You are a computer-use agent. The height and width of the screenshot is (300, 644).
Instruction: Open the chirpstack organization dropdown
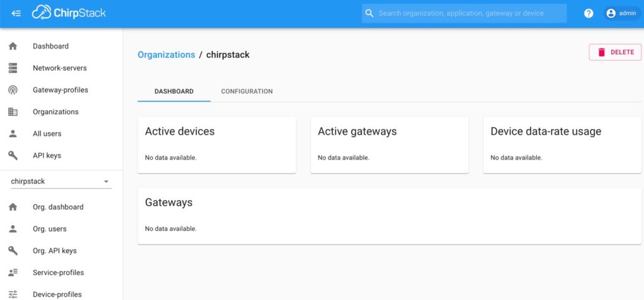click(x=61, y=181)
